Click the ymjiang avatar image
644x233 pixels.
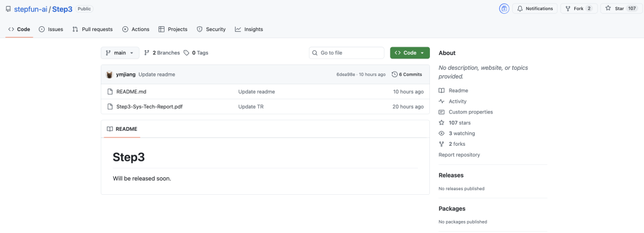(x=109, y=75)
